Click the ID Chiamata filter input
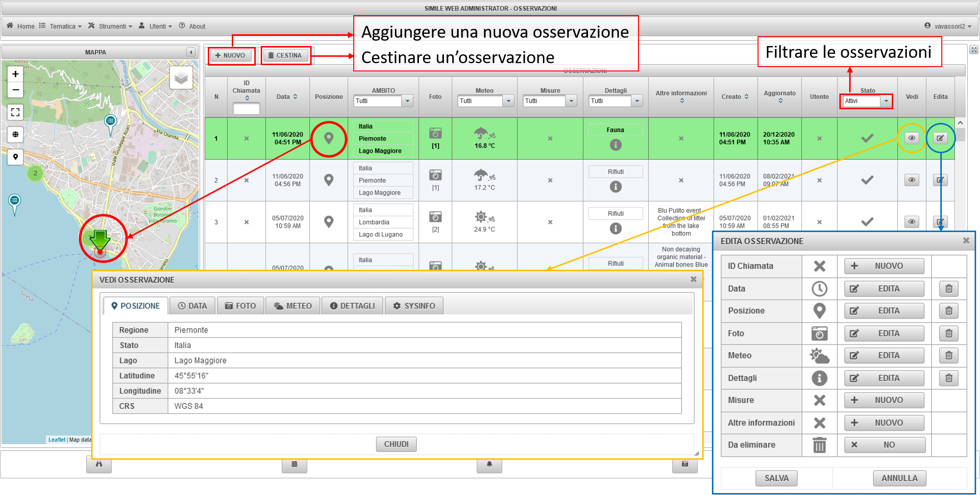Viewport: 980px width, 495px height. [246, 109]
